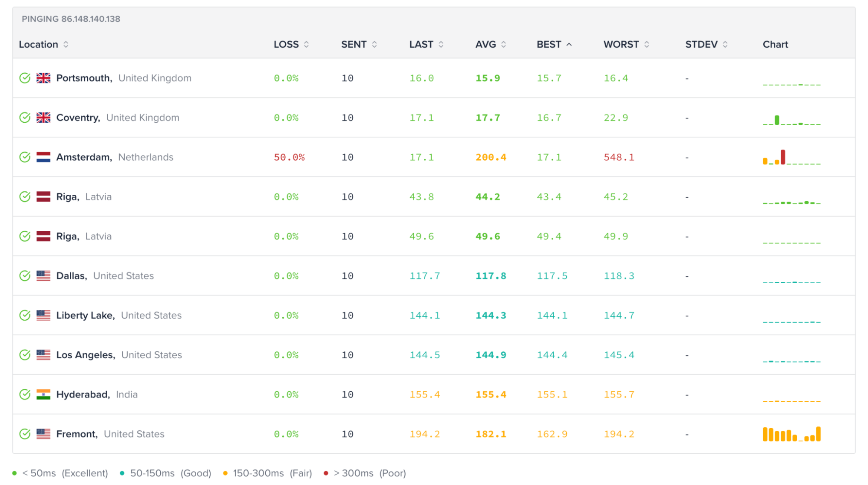Click the green check icon beside Portsmouth
868x485 pixels.
click(x=25, y=78)
